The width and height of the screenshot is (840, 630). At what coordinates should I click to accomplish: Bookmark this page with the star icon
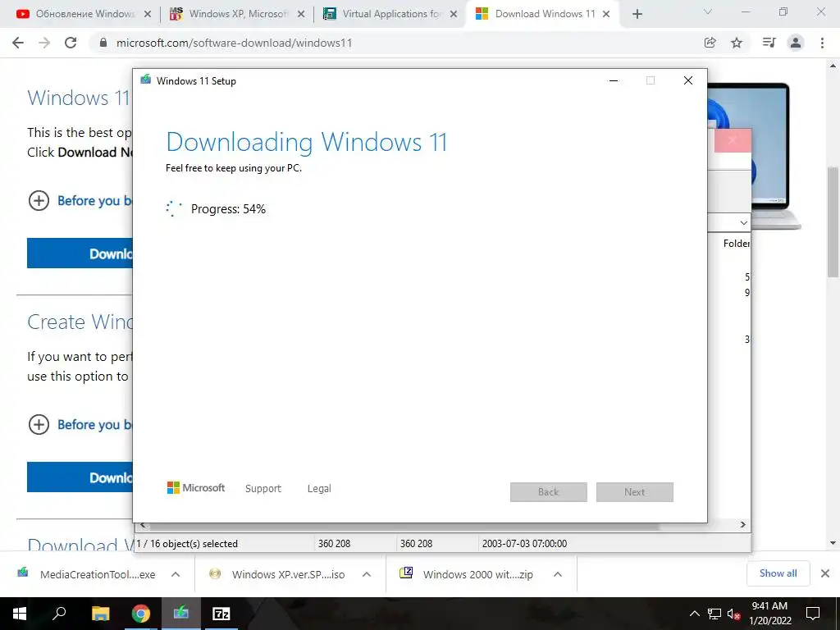tap(737, 43)
